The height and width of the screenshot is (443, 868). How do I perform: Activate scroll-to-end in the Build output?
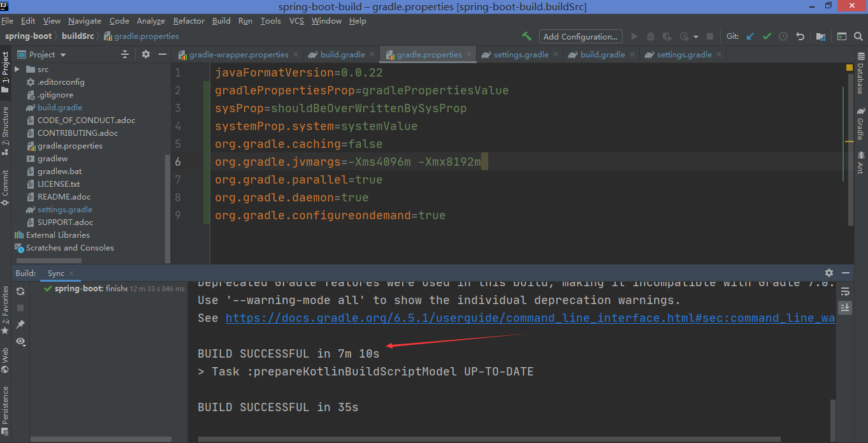coord(846,308)
